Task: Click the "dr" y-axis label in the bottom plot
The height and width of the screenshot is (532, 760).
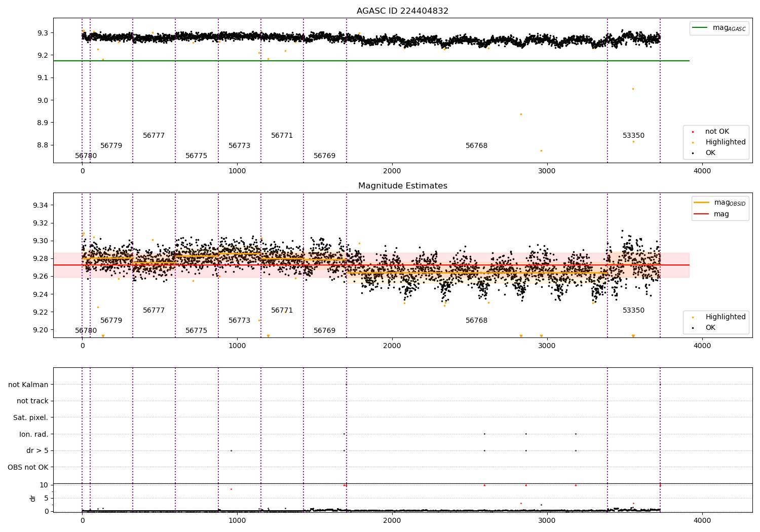Action: click(x=33, y=498)
